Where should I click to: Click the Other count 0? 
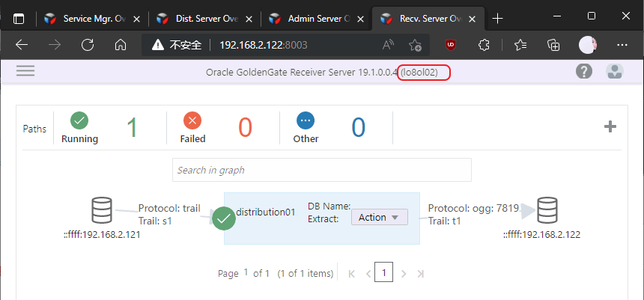click(x=358, y=127)
